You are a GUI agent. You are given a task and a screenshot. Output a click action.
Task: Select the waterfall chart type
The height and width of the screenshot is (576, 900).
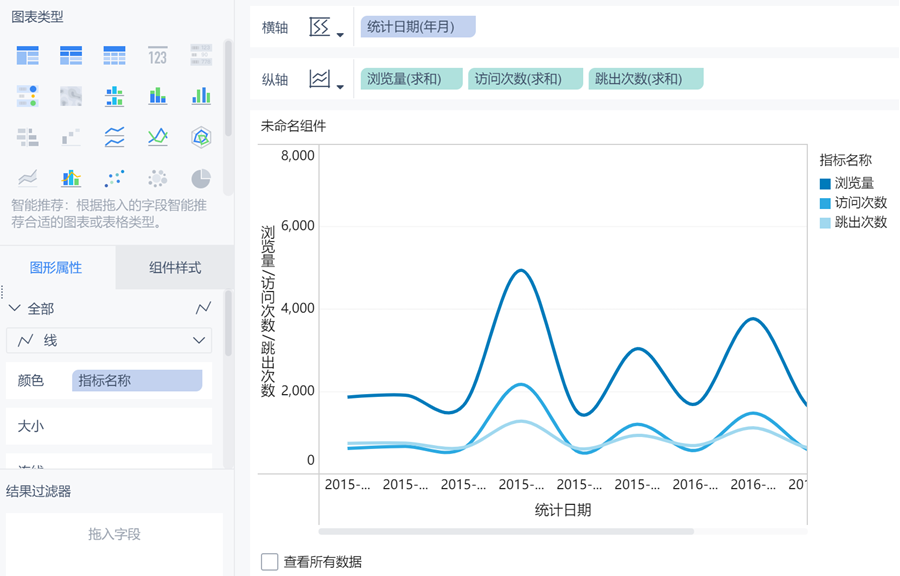pos(71,137)
